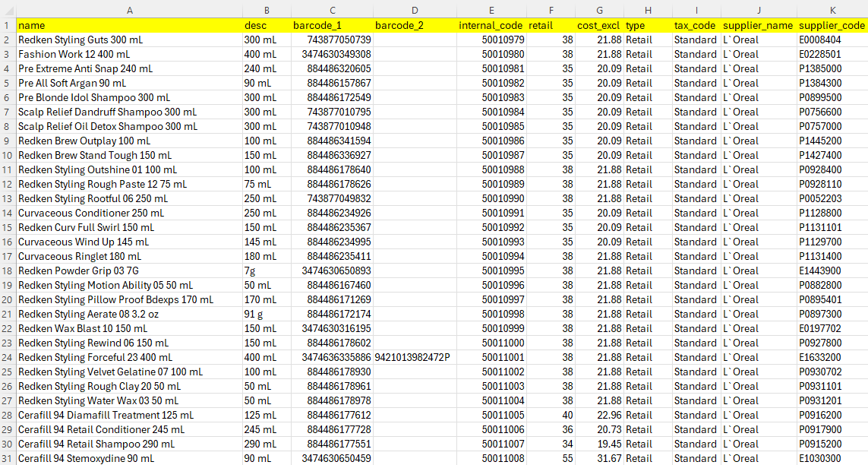Screen dimensions: 868x465
Task: Select cell 'Cerafill 94 Stemoxydine 90 mL'
Action: 130,458
